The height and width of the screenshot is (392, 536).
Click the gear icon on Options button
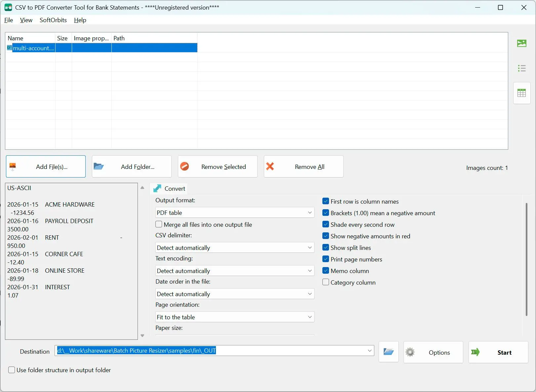tap(410, 352)
